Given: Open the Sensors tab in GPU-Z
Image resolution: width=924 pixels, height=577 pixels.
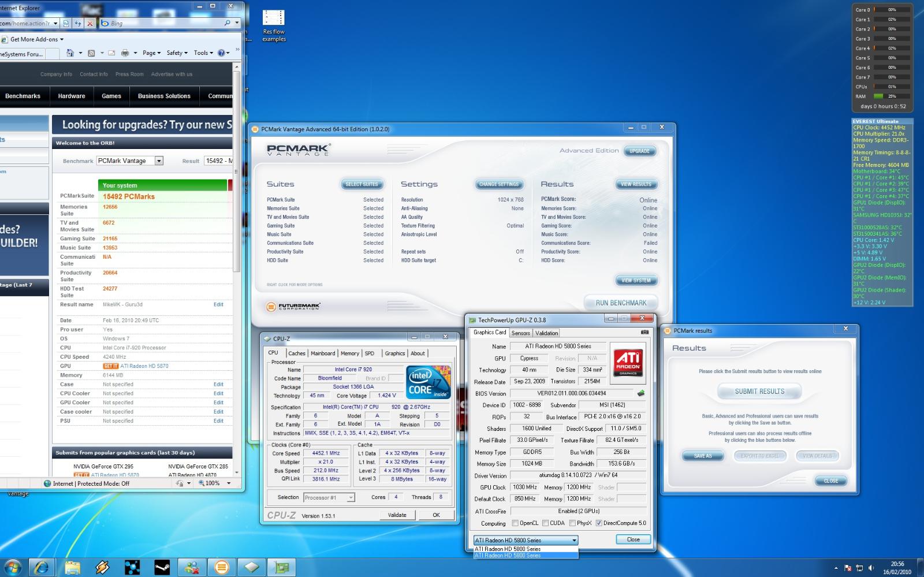Looking at the screenshot, I should pyautogui.click(x=520, y=333).
